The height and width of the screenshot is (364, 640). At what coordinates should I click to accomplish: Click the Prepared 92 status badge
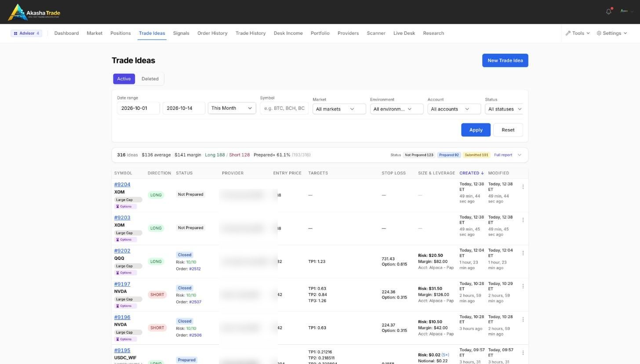449,155
